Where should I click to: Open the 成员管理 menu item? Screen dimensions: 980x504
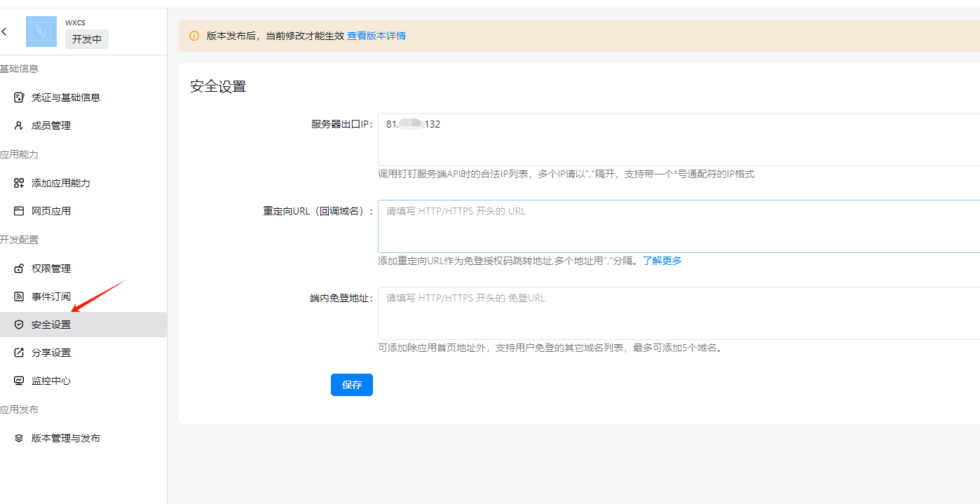51,125
